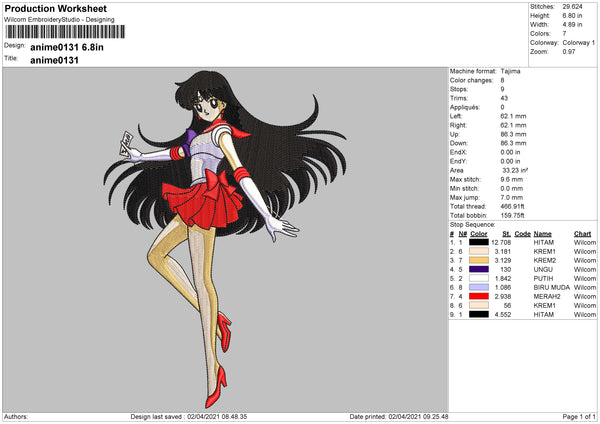Viewport: 600px width, 424px height.
Task: Click the 'Page 1 of 1' footer text
Action: coord(579,417)
